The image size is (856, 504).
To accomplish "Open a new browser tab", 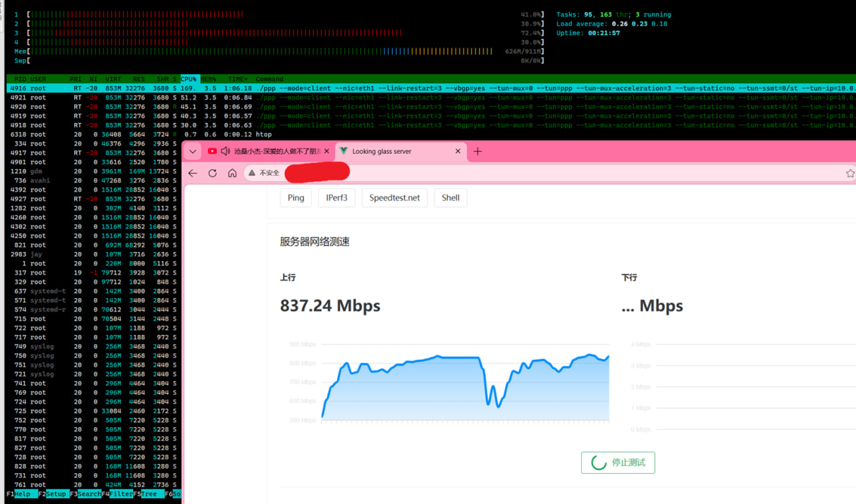I will click(477, 152).
